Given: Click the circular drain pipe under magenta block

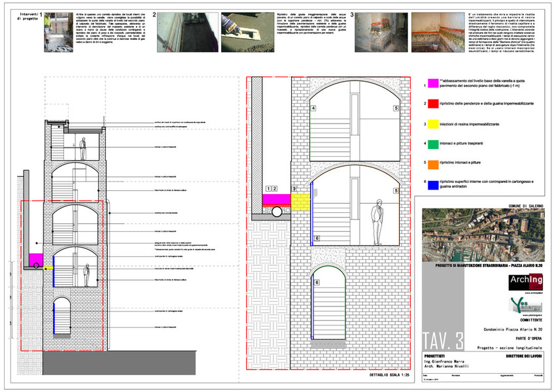Looking at the screenshot, I should 277,211.
